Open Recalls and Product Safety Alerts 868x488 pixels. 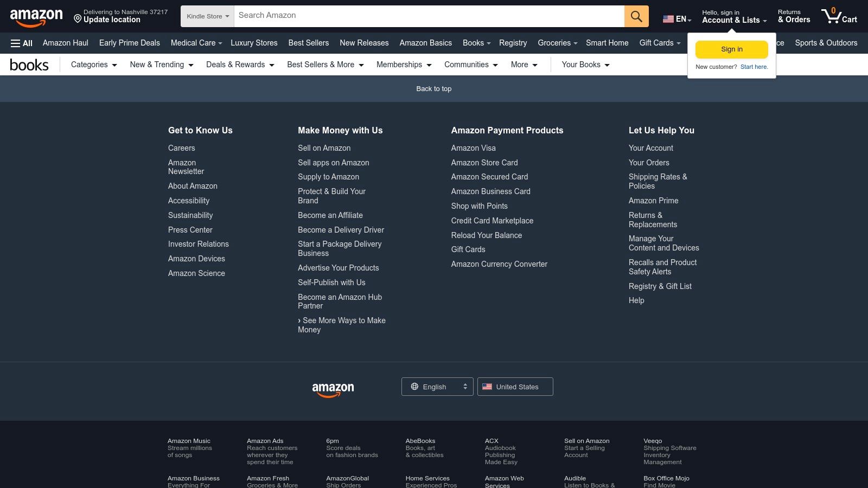pyautogui.click(x=663, y=267)
